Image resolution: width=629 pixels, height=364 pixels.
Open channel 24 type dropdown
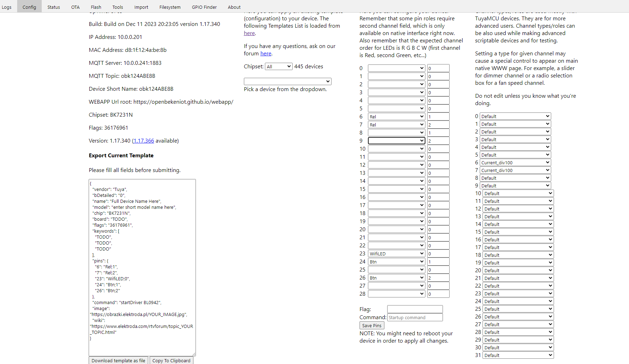tap(518, 301)
